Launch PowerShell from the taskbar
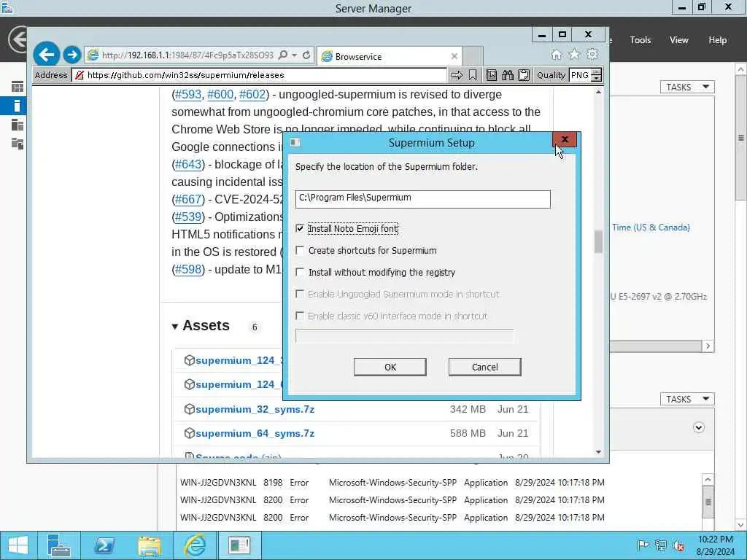This screenshot has height=560, width=747. [x=104, y=545]
